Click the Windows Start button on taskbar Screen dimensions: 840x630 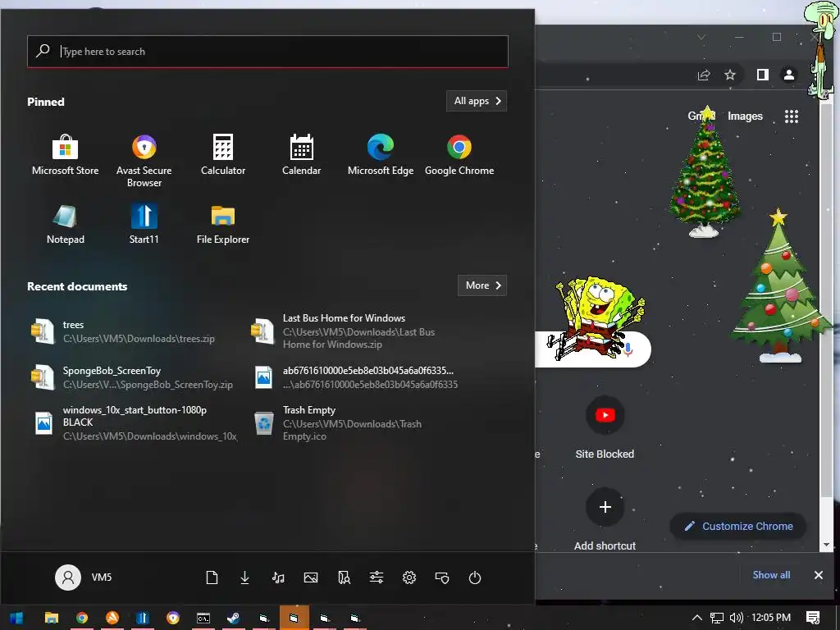click(16, 618)
